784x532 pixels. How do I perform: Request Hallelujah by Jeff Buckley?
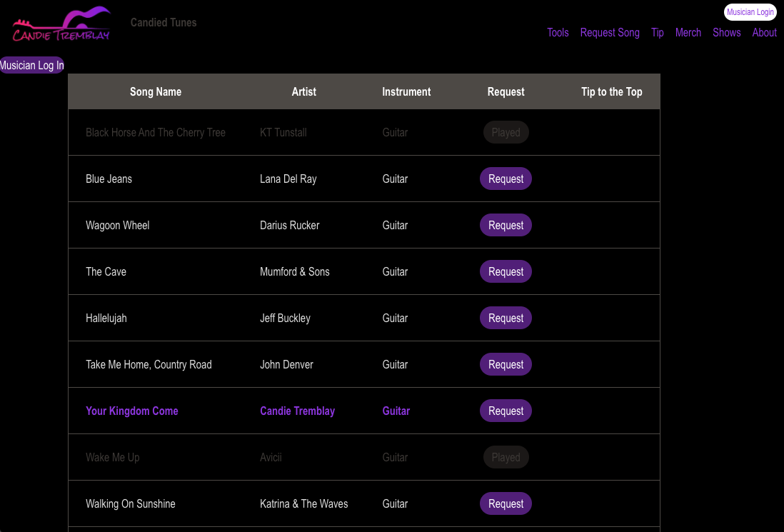pyautogui.click(x=506, y=318)
